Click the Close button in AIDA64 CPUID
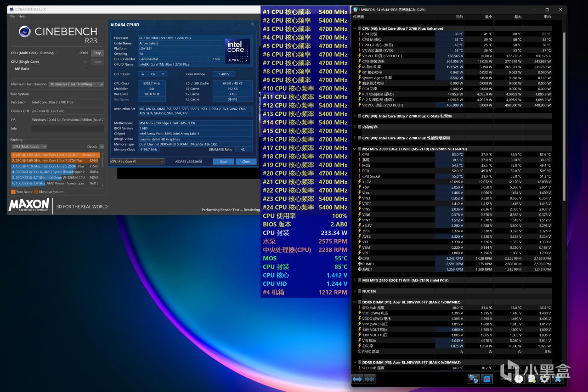 [x=246, y=162]
